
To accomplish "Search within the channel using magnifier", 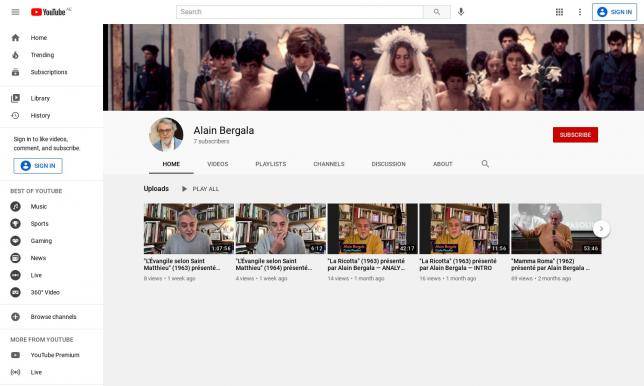I will click(485, 164).
